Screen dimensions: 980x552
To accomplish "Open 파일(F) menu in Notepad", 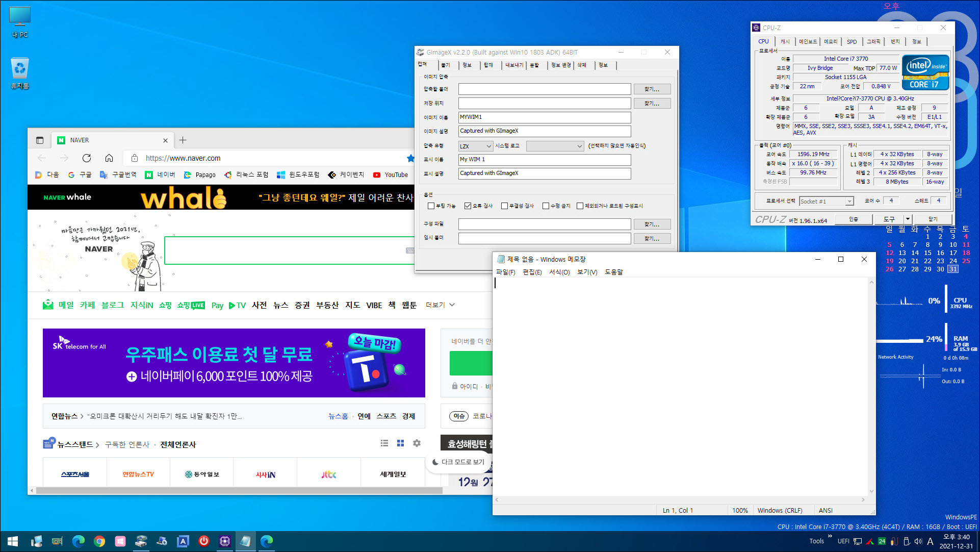I will coord(505,272).
